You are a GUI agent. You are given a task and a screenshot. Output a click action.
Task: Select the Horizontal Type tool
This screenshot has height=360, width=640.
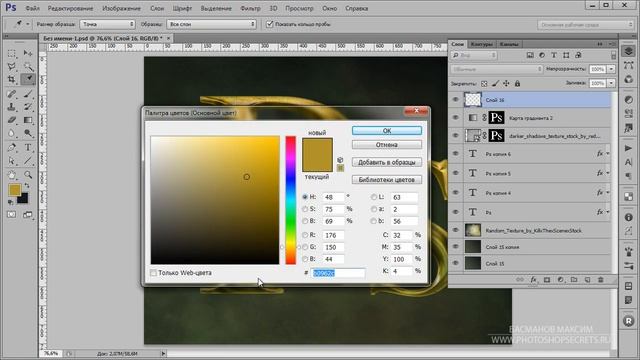pyautogui.click(x=28, y=148)
